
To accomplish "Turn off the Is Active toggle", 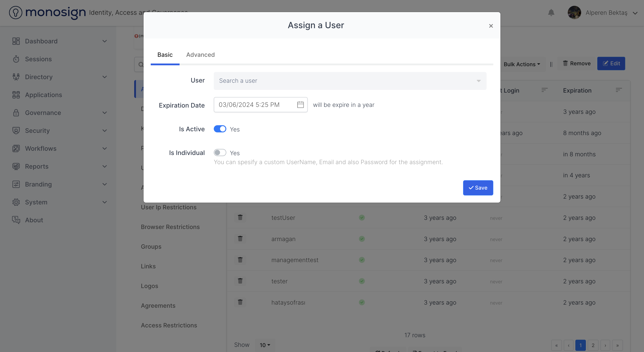I will pos(220,129).
